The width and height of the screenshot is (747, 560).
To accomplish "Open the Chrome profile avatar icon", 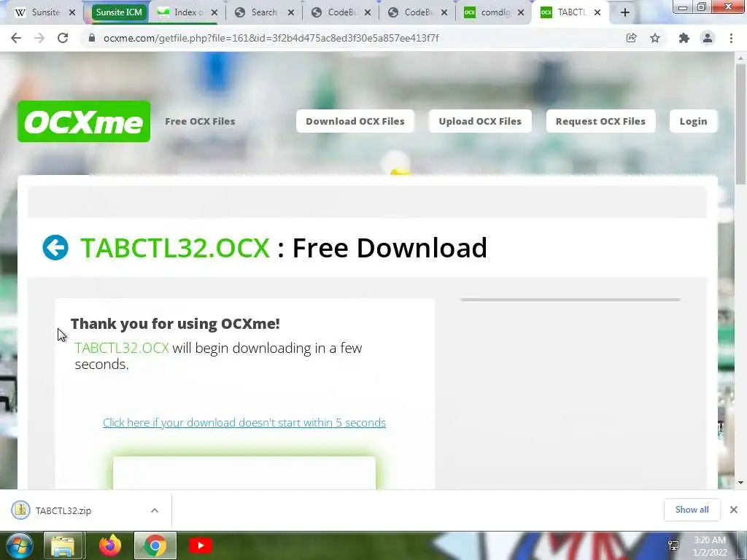I will click(708, 38).
